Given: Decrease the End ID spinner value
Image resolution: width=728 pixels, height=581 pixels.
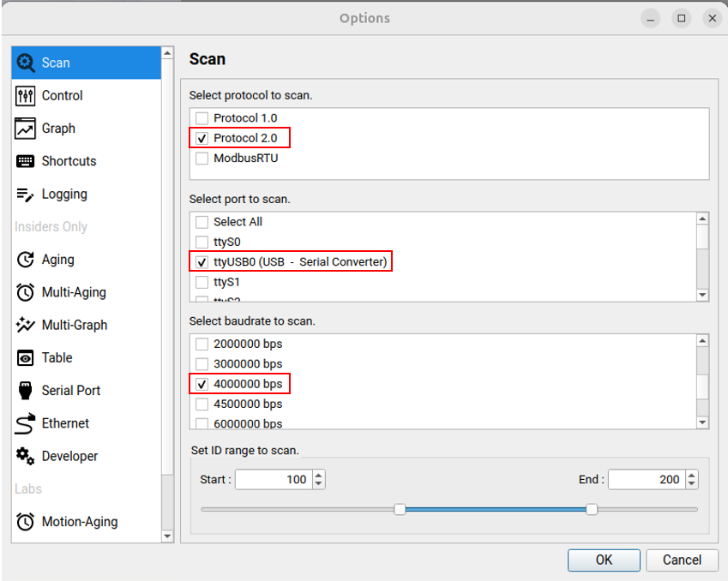Looking at the screenshot, I should pyautogui.click(x=692, y=484).
